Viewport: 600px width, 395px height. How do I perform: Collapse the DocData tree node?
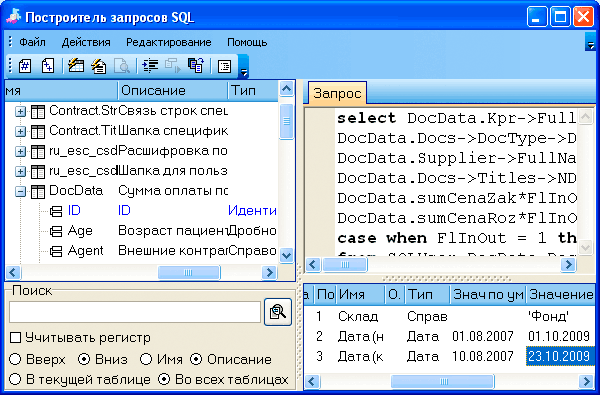tap(20, 191)
